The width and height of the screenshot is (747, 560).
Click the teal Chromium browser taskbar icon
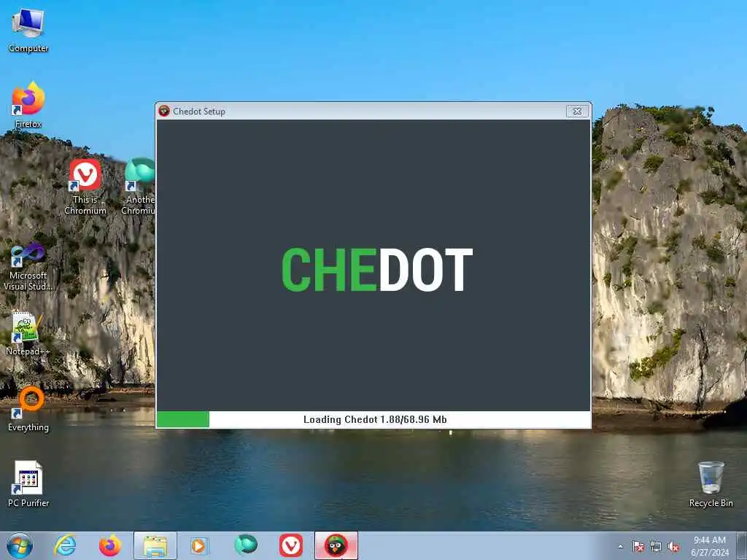[246, 545]
